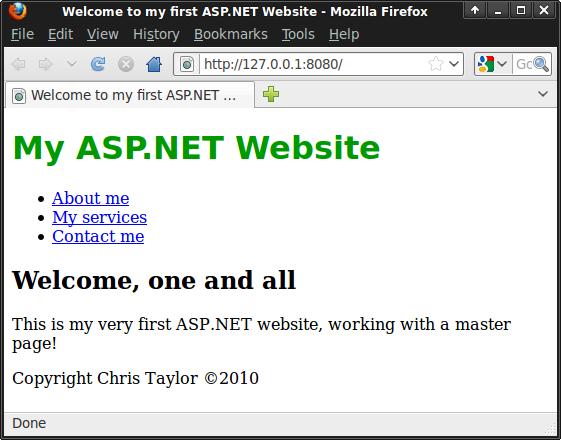Click the page icon on the tab
This screenshot has width=561, height=440.
[x=19, y=96]
